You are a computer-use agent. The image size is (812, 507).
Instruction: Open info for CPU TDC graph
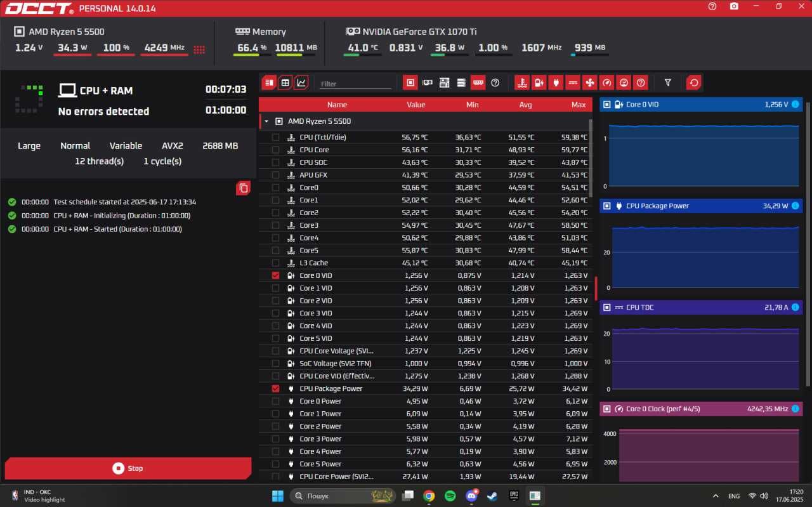(x=796, y=307)
